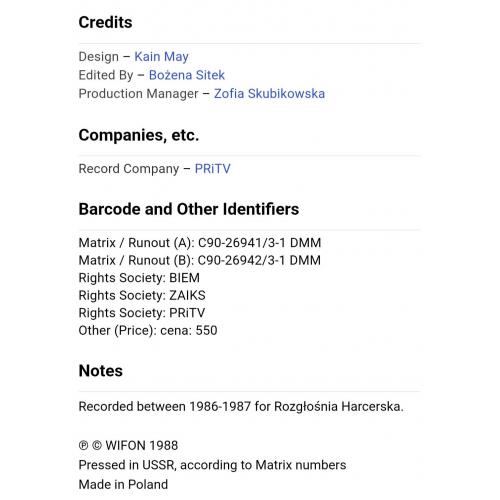Select the WIFON 1988 copyright line
This screenshot has height=500, width=500.
[128, 445]
